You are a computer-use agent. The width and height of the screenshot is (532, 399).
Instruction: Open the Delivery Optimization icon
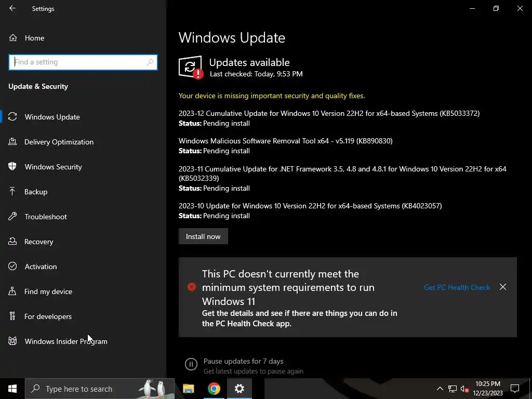[x=12, y=141]
